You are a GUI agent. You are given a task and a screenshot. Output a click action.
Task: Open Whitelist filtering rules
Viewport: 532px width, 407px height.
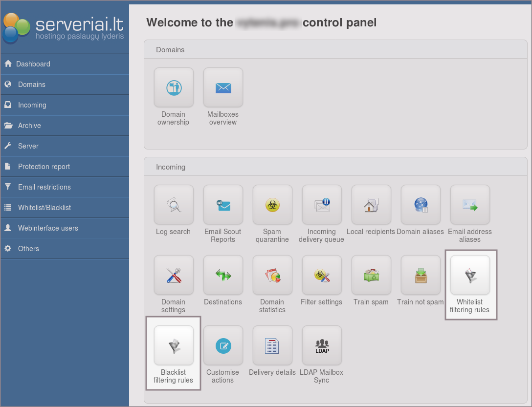point(470,275)
